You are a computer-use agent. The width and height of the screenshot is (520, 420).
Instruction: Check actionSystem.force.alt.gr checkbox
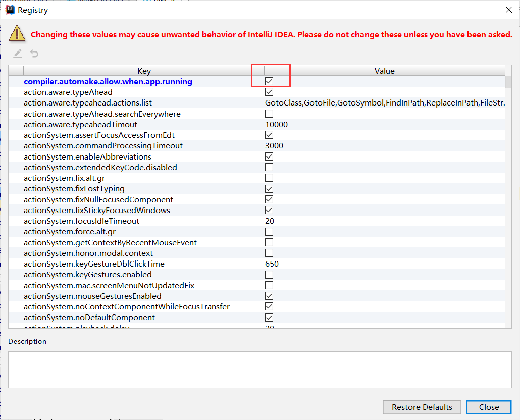(269, 231)
